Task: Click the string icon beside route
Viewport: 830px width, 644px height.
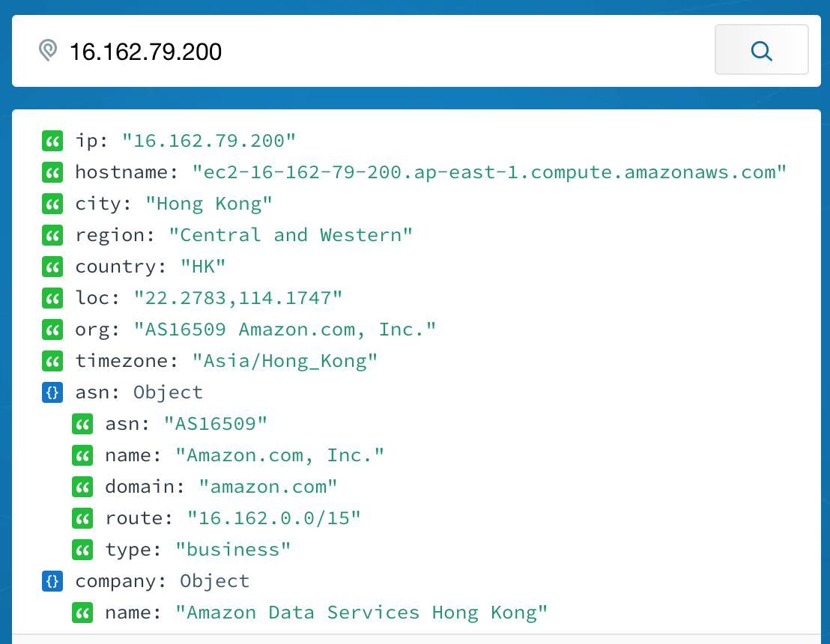Action: pyautogui.click(x=82, y=519)
